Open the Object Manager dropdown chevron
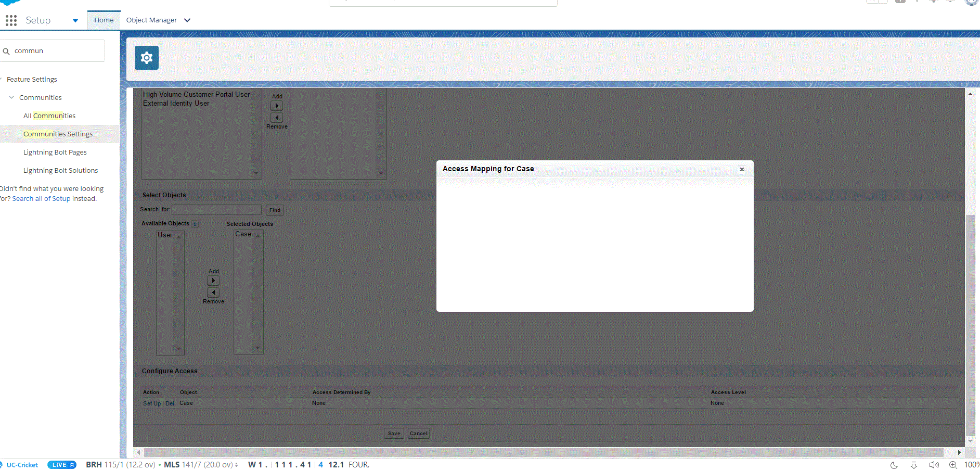This screenshot has width=980, height=470. pos(186,20)
